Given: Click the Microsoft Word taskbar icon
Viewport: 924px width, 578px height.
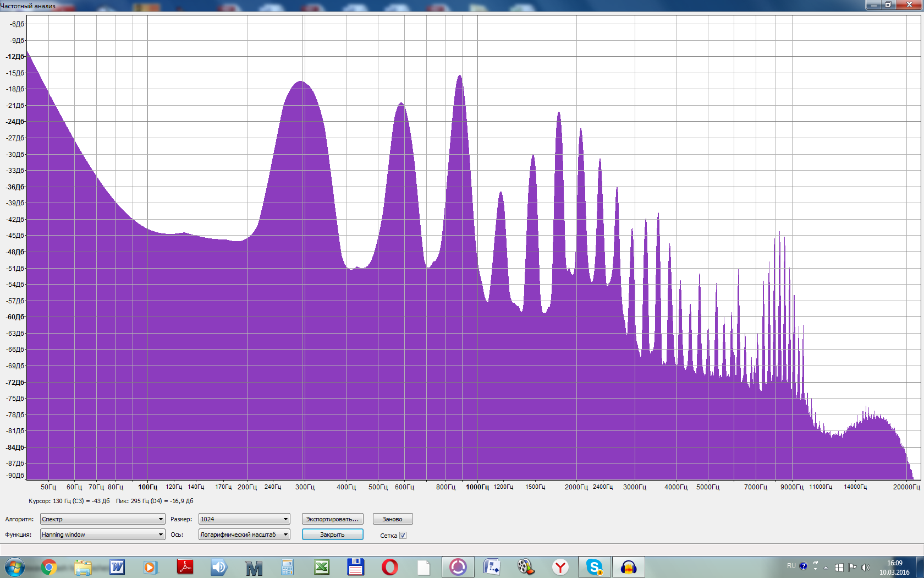Looking at the screenshot, I should pos(117,566).
